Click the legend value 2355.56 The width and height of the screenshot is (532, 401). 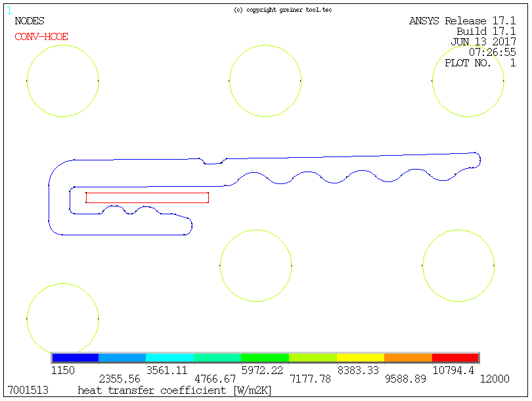tap(120, 379)
